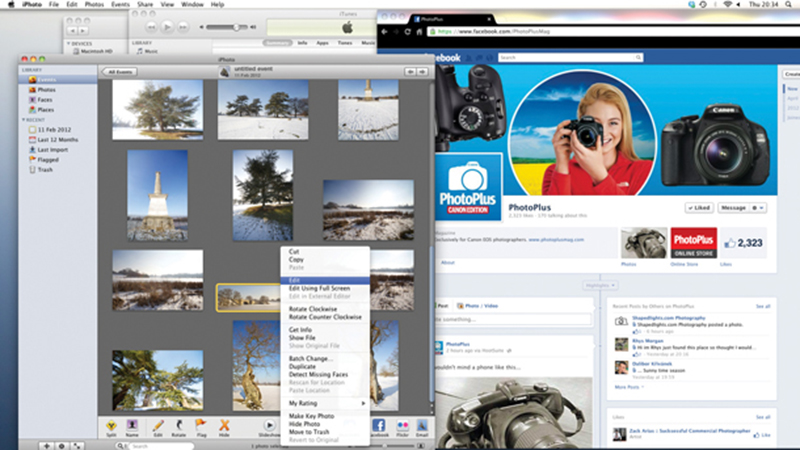Viewport: 800px width, 450px height.
Task: Click the Split icon in iPhoto toolbar
Action: 111,428
